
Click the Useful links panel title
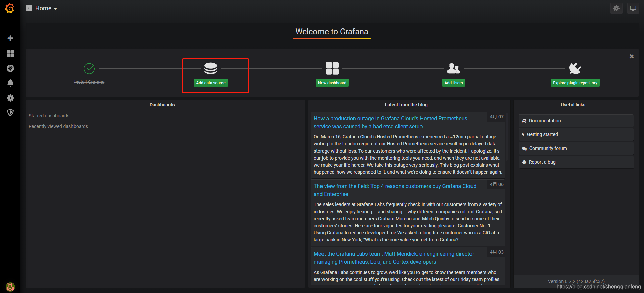point(573,105)
